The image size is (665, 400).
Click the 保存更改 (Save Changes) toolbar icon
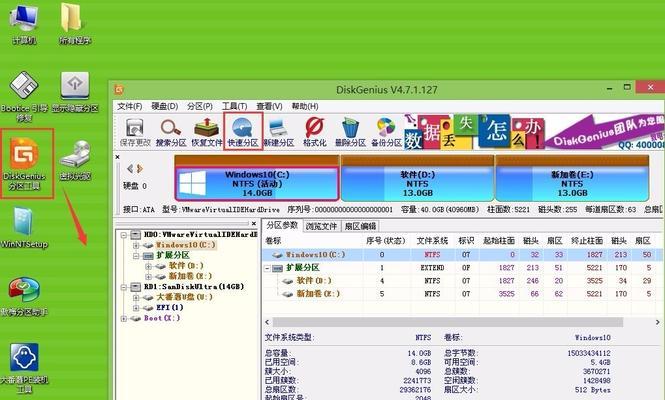pos(134,131)
